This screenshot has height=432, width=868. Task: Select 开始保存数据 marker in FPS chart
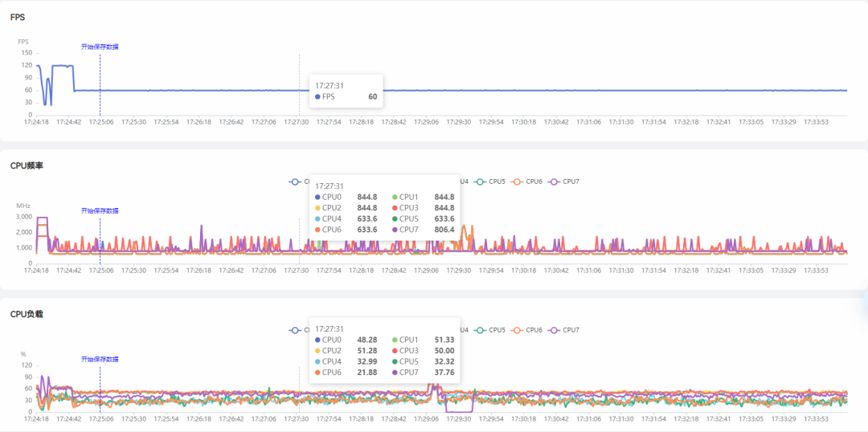pos(100,47)
